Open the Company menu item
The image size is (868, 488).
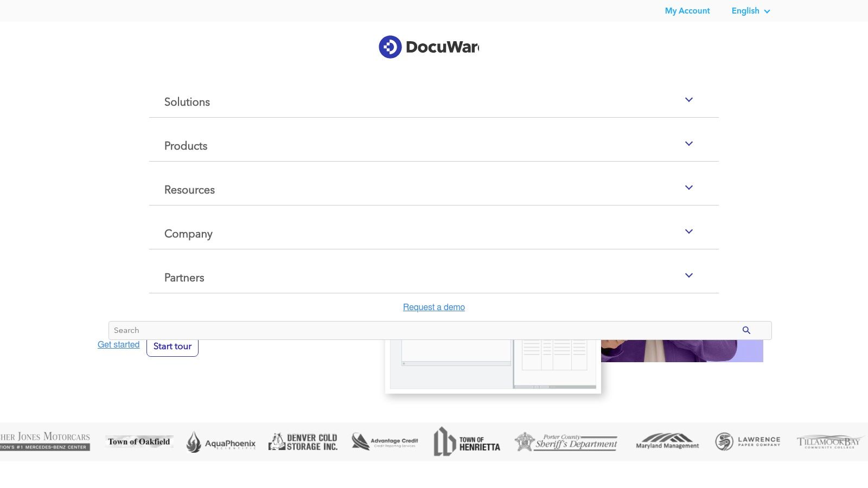click(188, 234)
